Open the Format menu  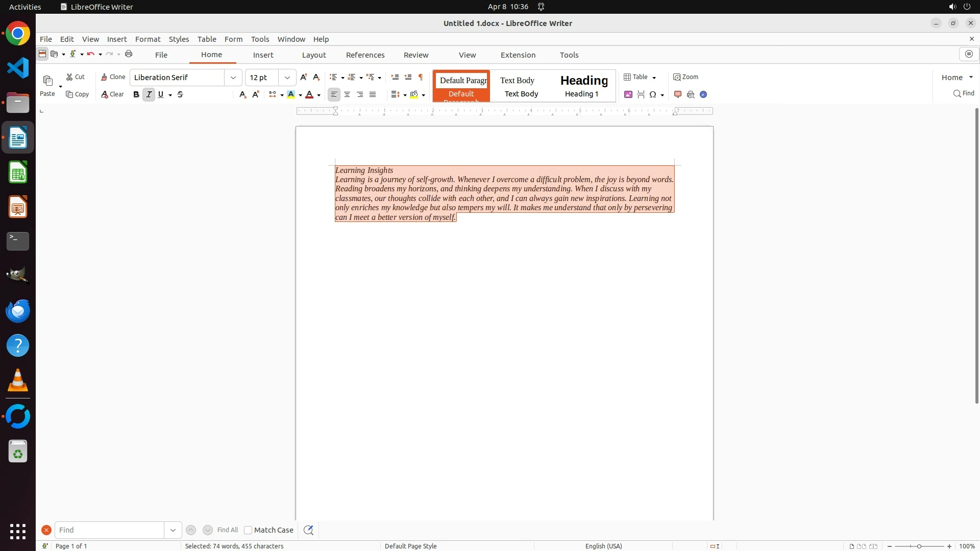tap(148, 39)
